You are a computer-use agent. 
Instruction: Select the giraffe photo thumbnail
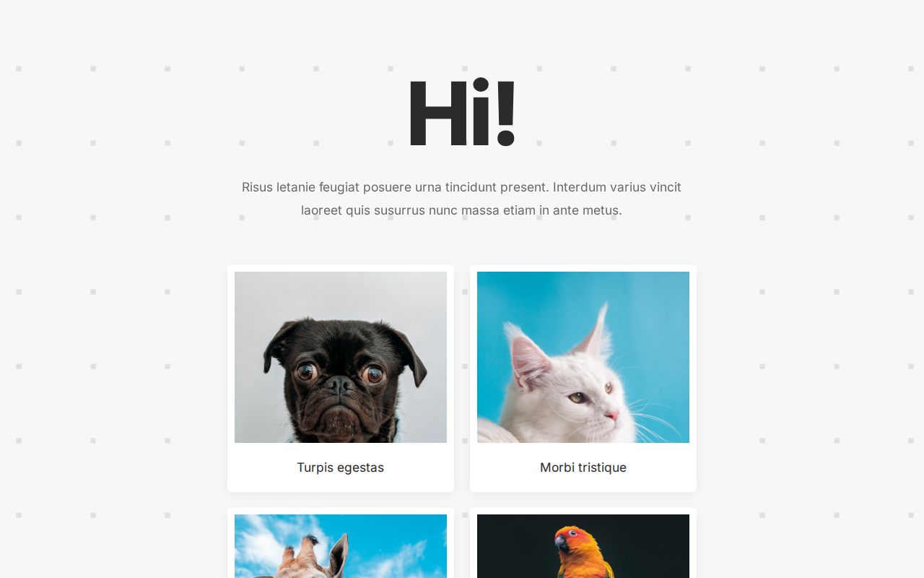pyautogui.click(x=341, y=546)
